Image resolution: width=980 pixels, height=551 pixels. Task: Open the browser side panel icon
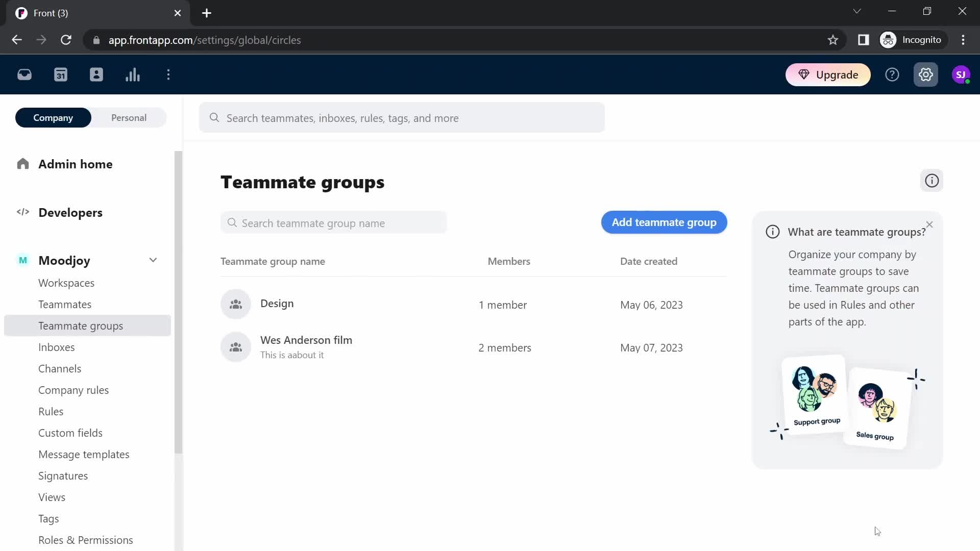coord(864,40)
